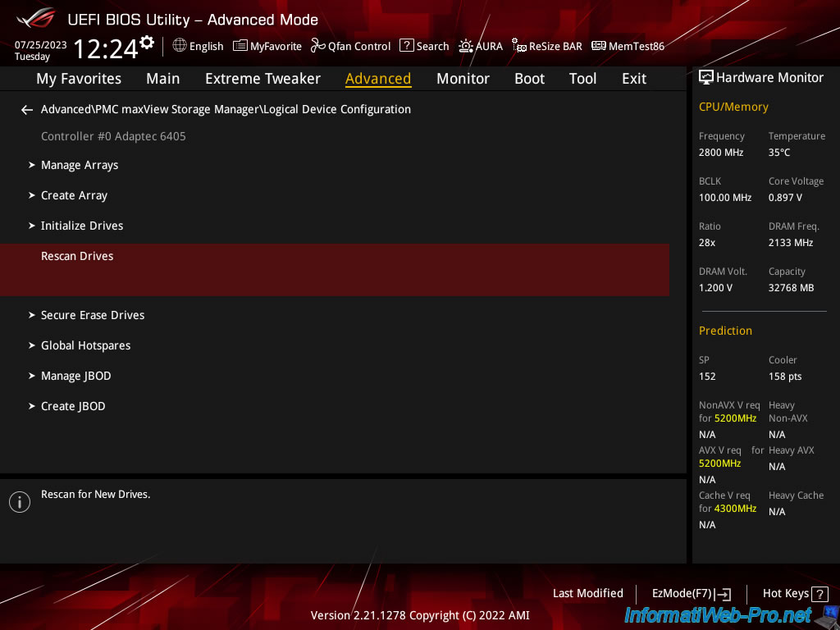
Task: Click the MyFavorite list icon
Action: (240, 46)
